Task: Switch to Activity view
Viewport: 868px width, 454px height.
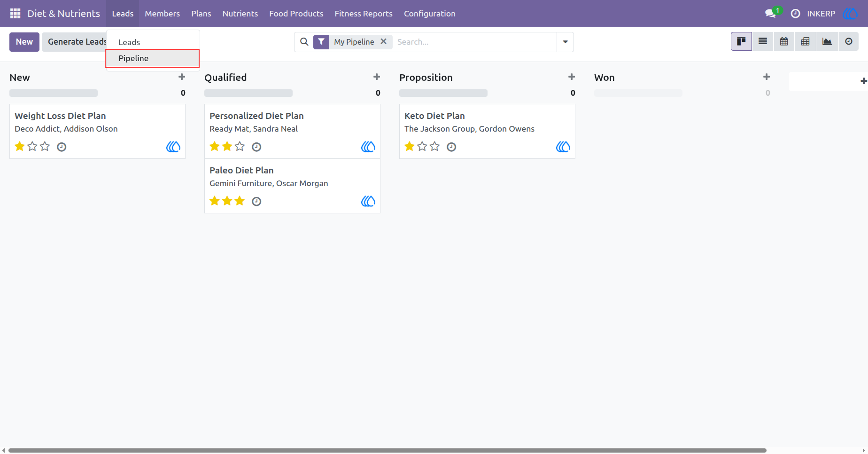Action: click(x=848, y=41)
